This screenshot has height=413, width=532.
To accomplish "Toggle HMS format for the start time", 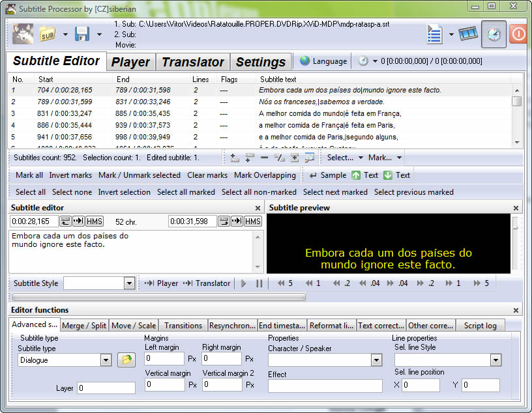I will (94, 221).
